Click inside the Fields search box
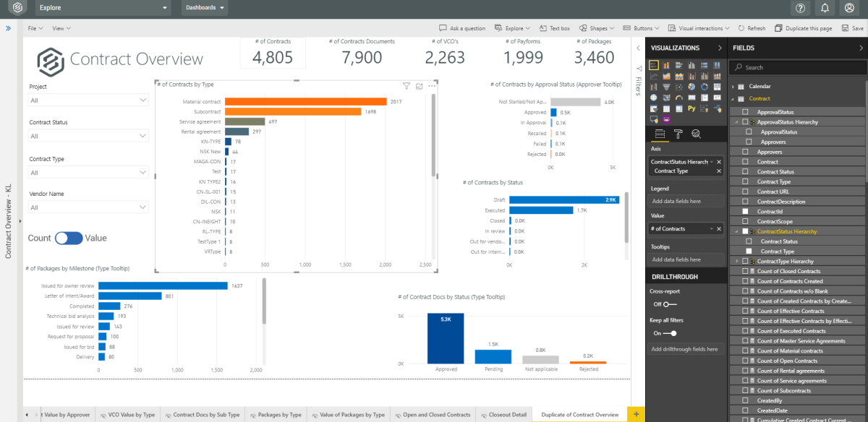 coord(796,67)
